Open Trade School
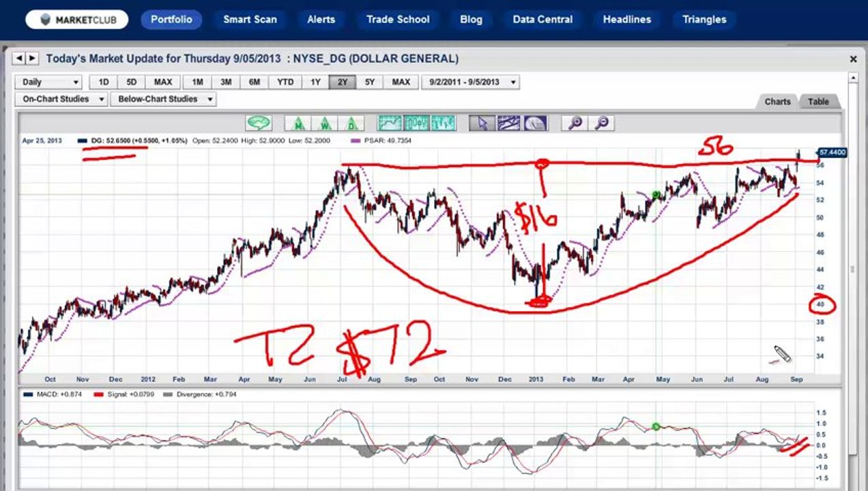The image size is (868, 491). [x=398, y=19]
